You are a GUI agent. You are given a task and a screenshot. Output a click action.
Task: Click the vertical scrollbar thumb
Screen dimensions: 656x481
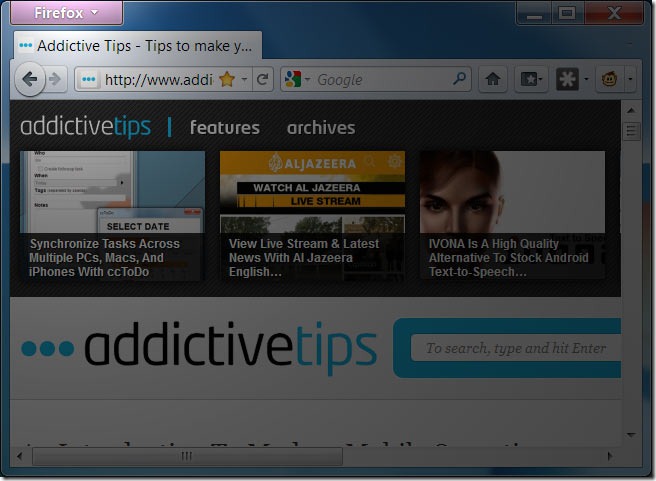pos(631,131)
